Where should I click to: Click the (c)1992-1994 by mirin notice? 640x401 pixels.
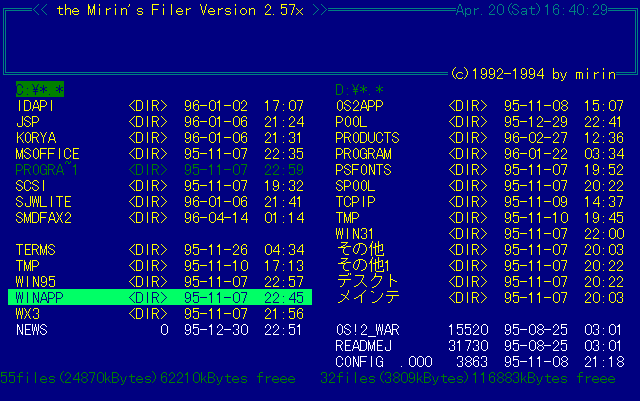533,74
